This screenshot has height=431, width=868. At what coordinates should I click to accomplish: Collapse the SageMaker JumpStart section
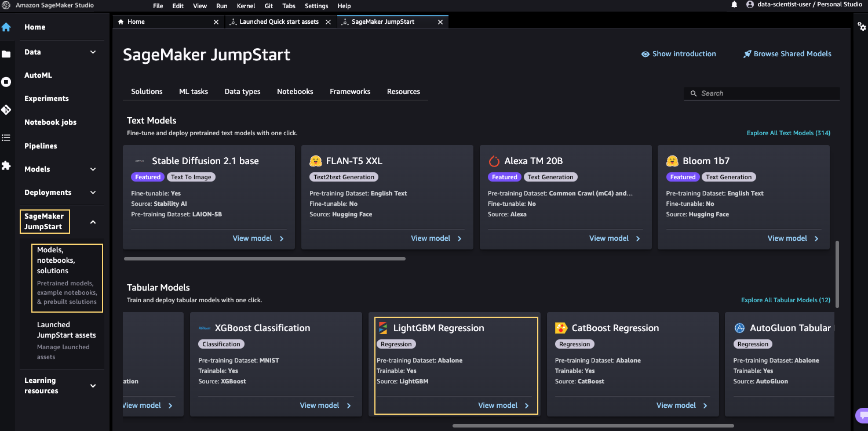pyautogui.click(x=93, y=222)
